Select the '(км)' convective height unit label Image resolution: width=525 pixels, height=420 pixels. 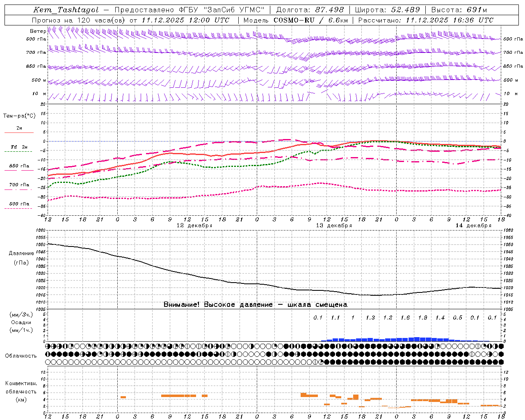pos(21,399)
